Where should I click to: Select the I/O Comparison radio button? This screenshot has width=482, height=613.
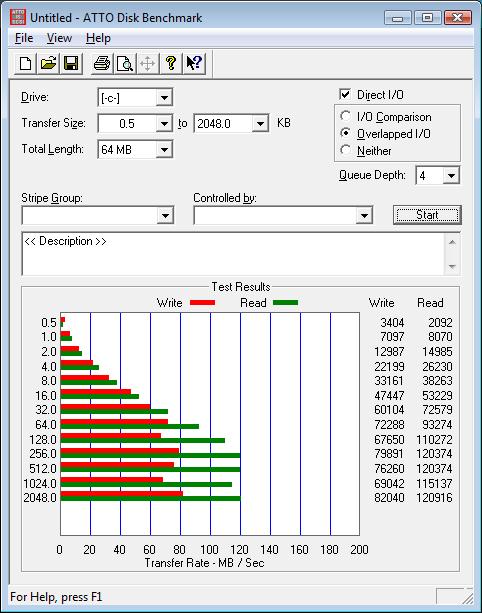click(x=345, y=117)
